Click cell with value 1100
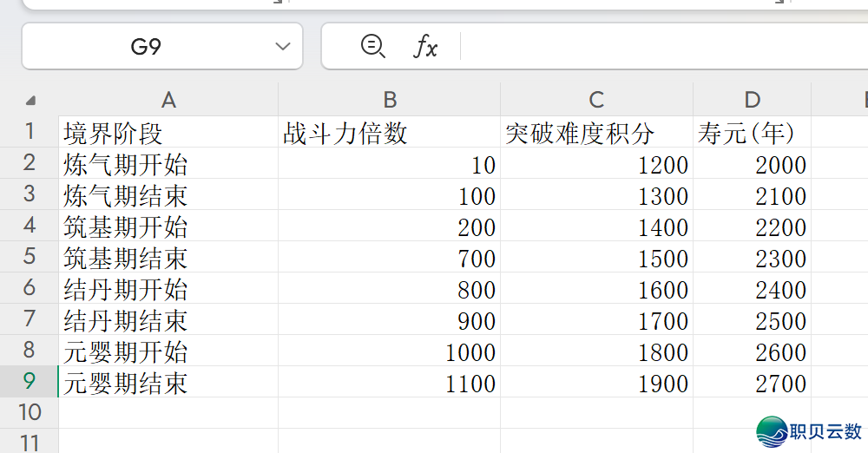This screenshot has width=868, height=453. tap(389, 382)
